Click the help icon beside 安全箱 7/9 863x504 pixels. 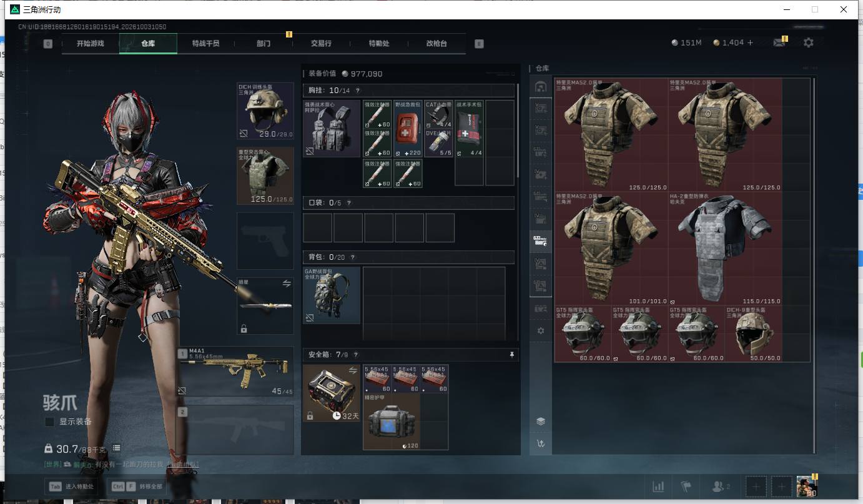[x=356, y=355]
